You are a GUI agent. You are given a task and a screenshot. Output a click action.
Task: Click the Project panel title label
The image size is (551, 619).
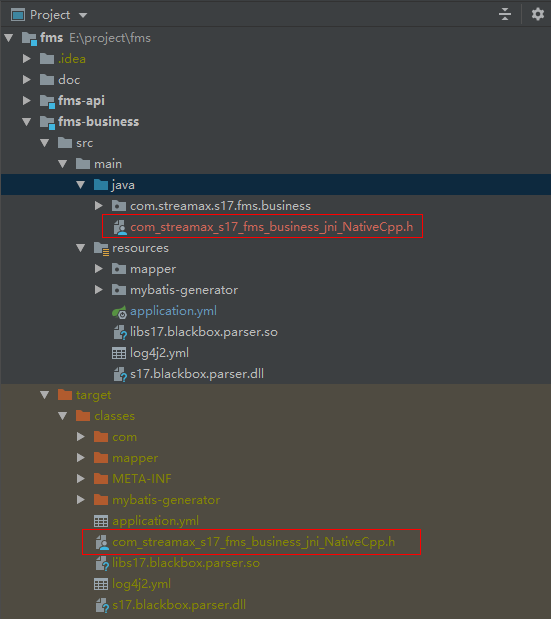click(50, 15)
